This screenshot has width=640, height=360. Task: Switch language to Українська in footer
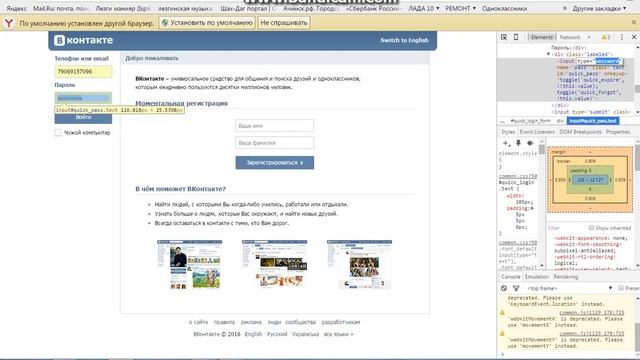(x=306, y=334)
